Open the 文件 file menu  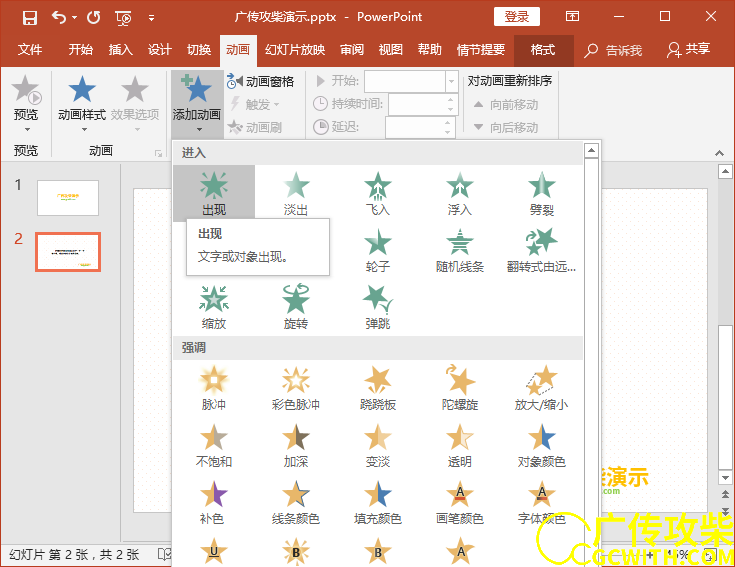30,50
